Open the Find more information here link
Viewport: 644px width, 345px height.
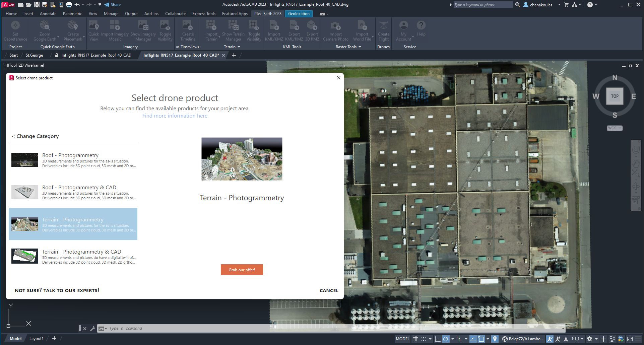pos(175,116)
